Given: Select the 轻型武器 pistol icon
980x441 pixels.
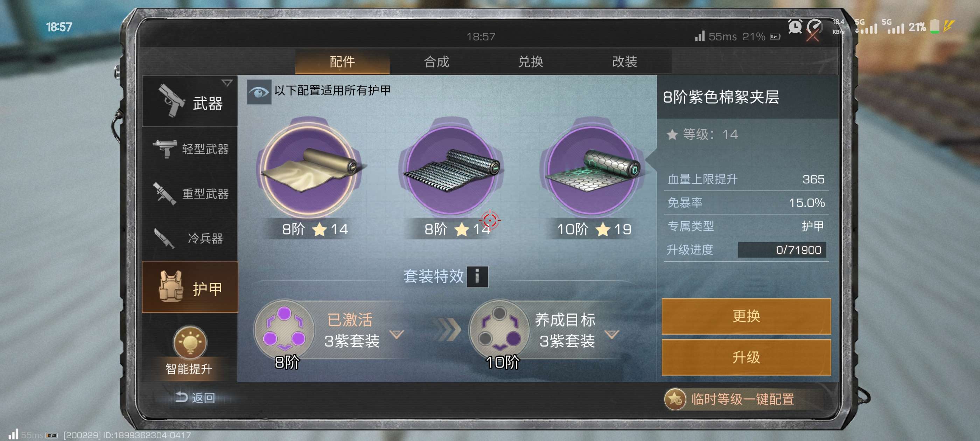Looking at the screenshot, I should [x=164, y=148].
